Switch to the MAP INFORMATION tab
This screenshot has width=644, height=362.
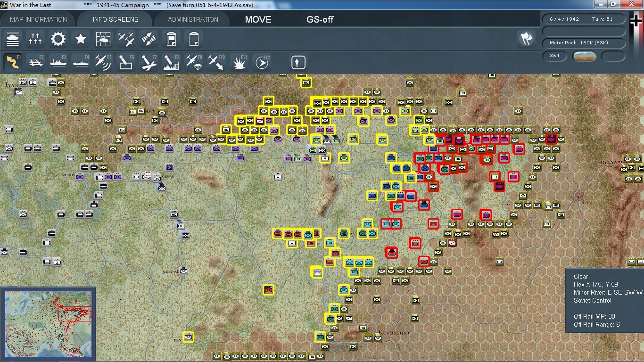point(39,19)
